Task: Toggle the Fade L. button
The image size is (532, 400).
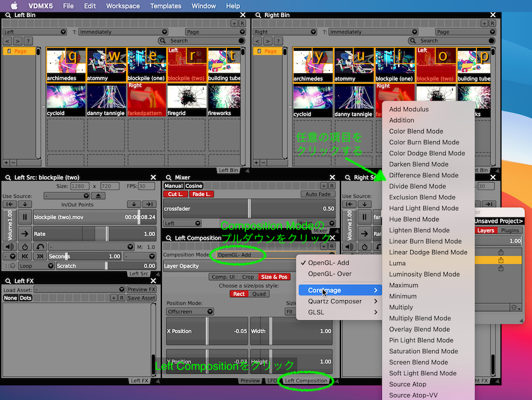Action: point(202,194)
